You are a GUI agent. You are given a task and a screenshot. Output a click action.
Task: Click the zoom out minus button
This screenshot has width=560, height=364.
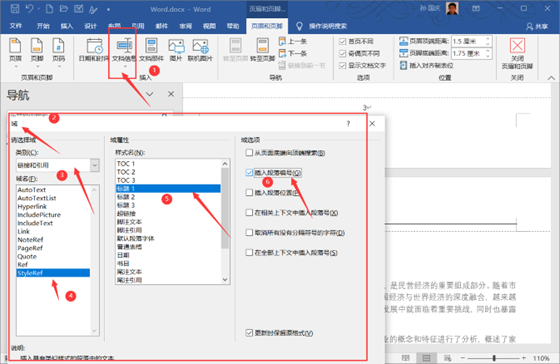coord(463,358)
